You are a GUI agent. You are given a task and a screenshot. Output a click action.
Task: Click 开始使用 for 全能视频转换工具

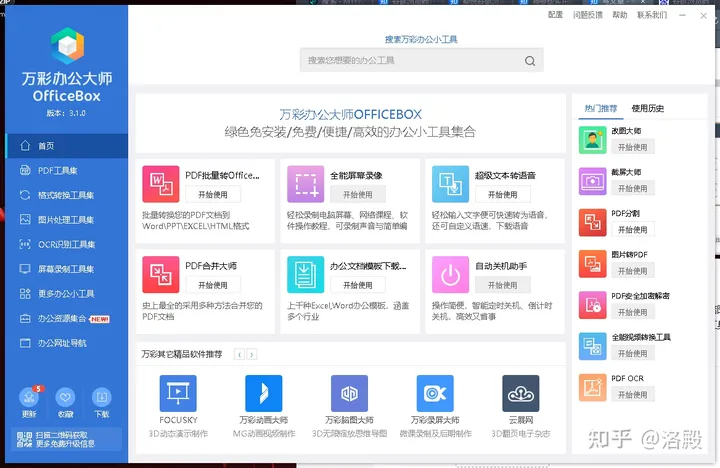click(633, 353)
